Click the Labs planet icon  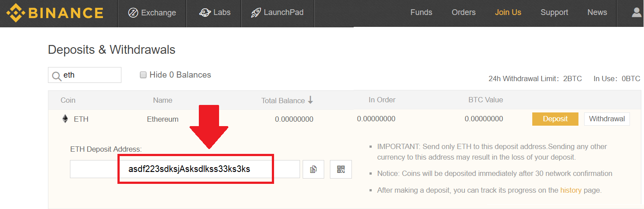pos(205,13)
